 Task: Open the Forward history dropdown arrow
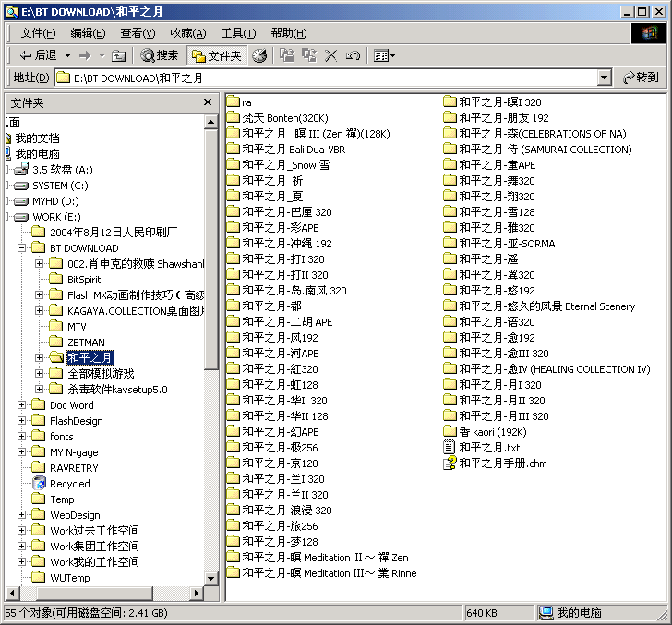pos(102,55)
